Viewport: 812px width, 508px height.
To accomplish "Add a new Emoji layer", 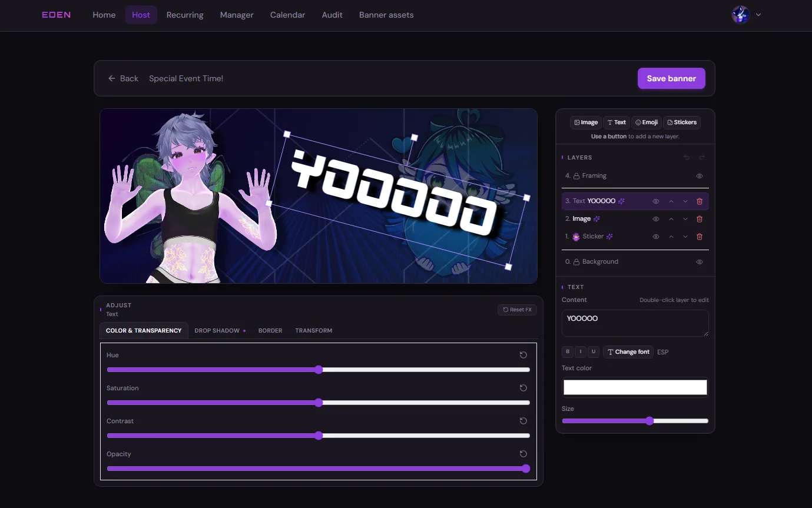I will tap(646, 122).
